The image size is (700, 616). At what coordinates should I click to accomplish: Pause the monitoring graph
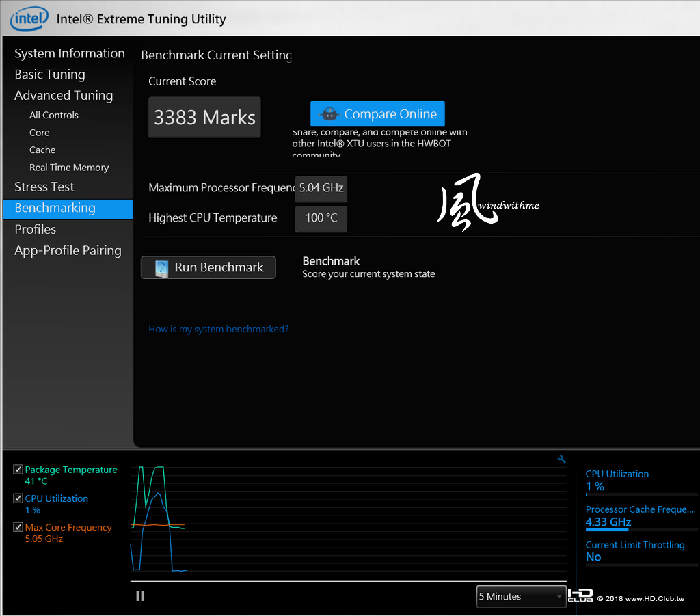tap(140, 596)
